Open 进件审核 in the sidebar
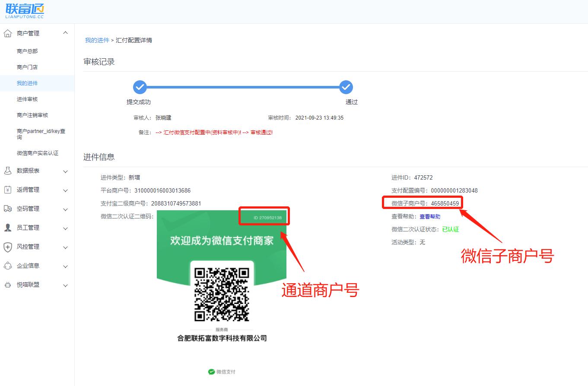Viewport: 588px width, 386px height. tap(27, 99)
